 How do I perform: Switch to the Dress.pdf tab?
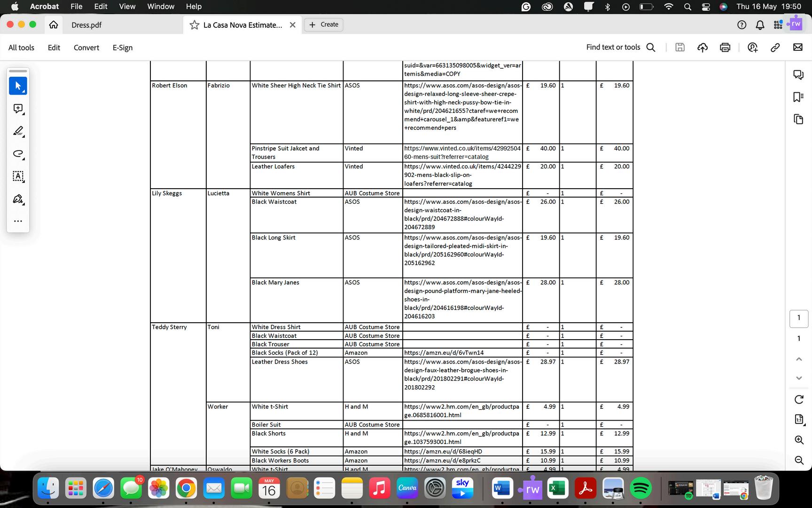[86, 25]
